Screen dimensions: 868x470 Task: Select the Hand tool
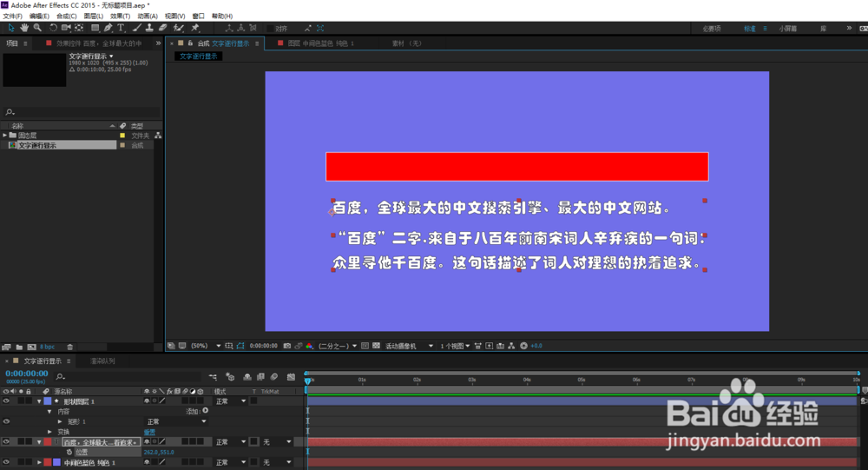24,27
